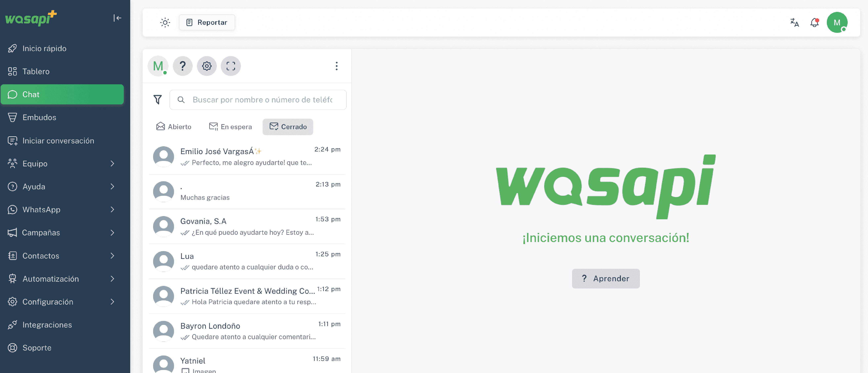Viewport: 868px width, 373px height.
Task: Click the Aprender button
Action: 606,279
